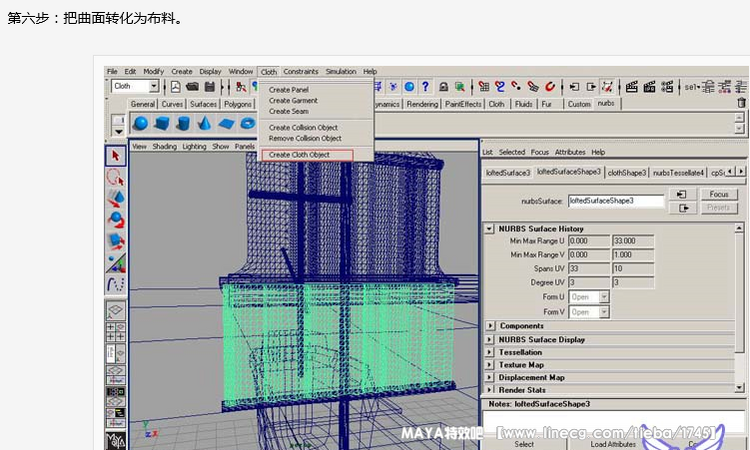The image size is (750, 450).
Task: Click the cube primitive shelf icon
Action: pyautogui.click(x=162, y=124)
